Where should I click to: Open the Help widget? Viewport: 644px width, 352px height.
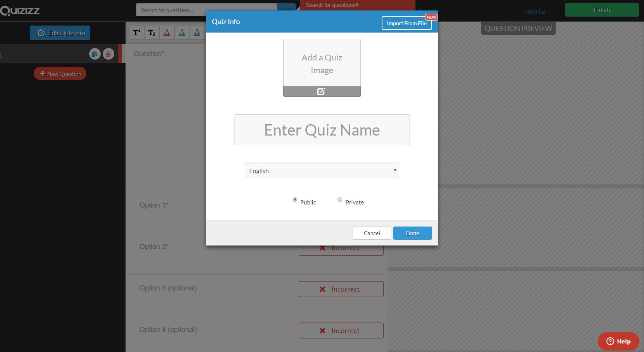pyautogui.click(x=618, y=341)
